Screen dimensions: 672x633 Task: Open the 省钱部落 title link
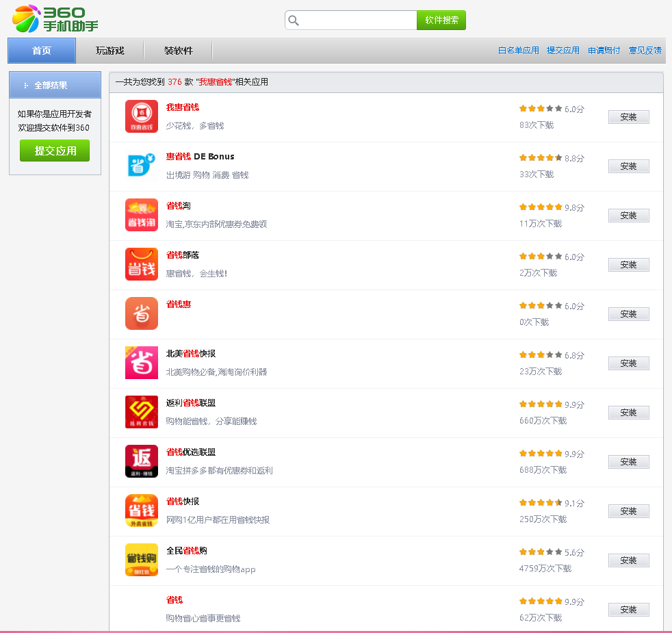183,255
